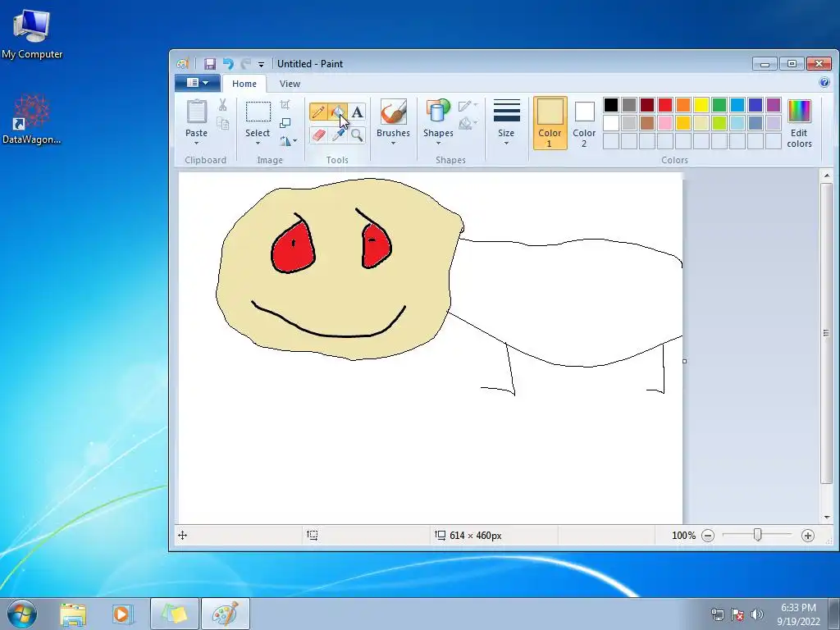Click the Save icon in quick access toolbar
This screenshot has width=840, height=630.
point(210,64)
